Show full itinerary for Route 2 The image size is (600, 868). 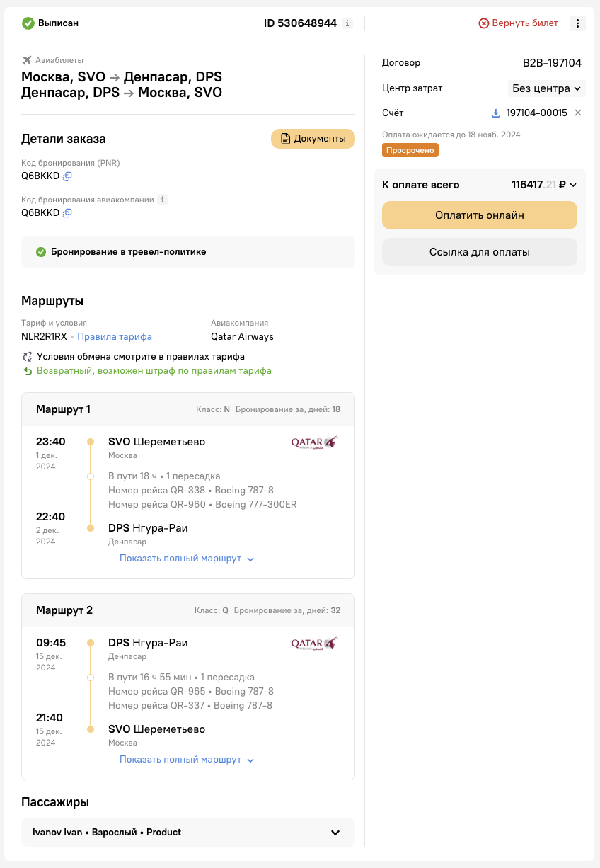pos(187,760)
